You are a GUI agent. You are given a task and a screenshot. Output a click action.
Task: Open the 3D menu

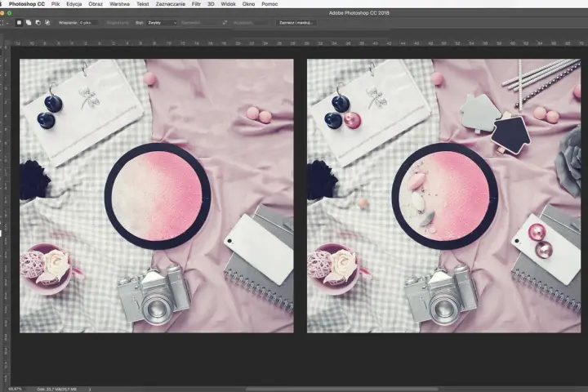[x=211, y=4]
